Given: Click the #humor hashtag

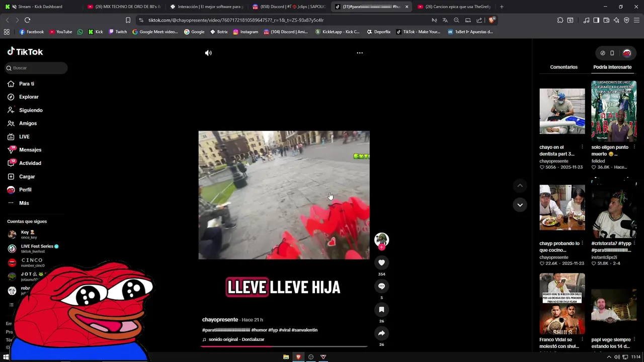Looking at the screenshot, I should click(x=259, y=330).
